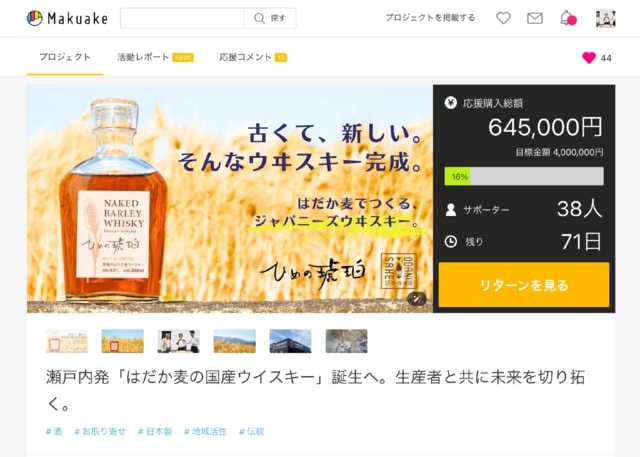Click リターンを見る button
Image resolution: width=640 pixels, height=457 pixels.
pos(524,285)
